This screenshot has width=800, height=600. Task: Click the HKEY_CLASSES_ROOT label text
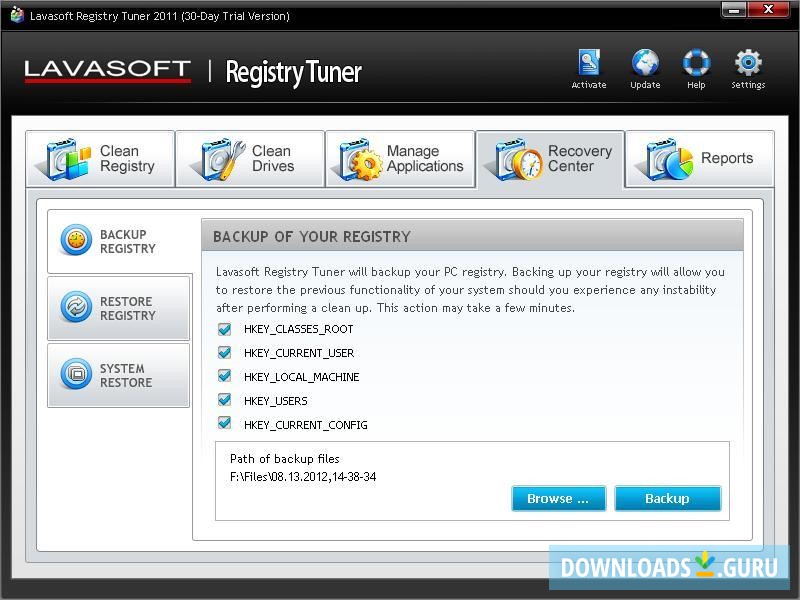(x=298, y=329)
